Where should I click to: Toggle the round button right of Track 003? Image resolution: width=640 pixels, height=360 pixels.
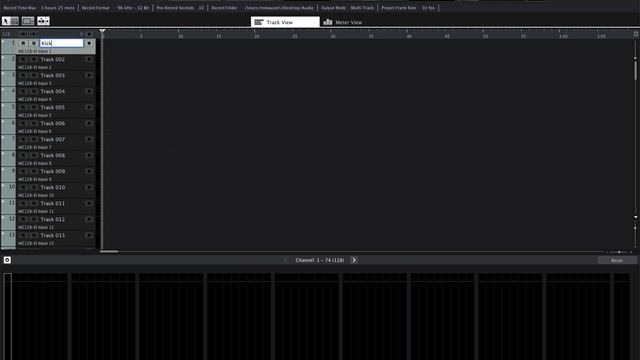tap(89, 76)
